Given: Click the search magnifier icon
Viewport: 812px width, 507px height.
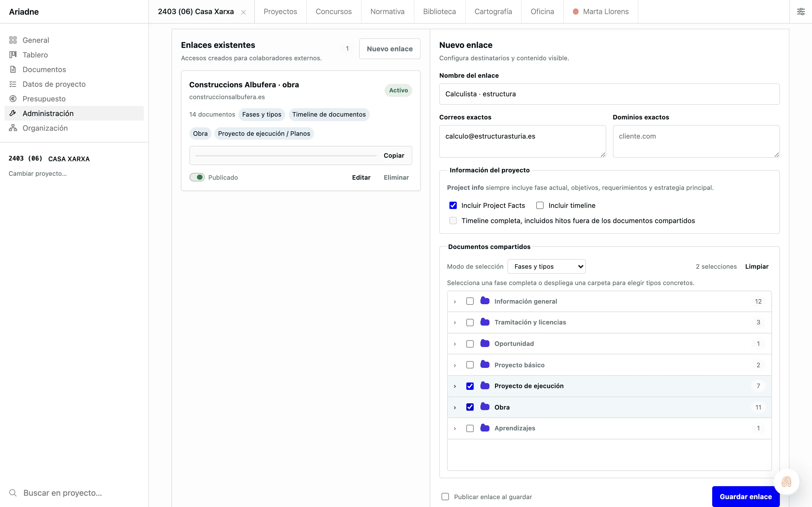Looking at the screenshot, I should click(13, 493).
